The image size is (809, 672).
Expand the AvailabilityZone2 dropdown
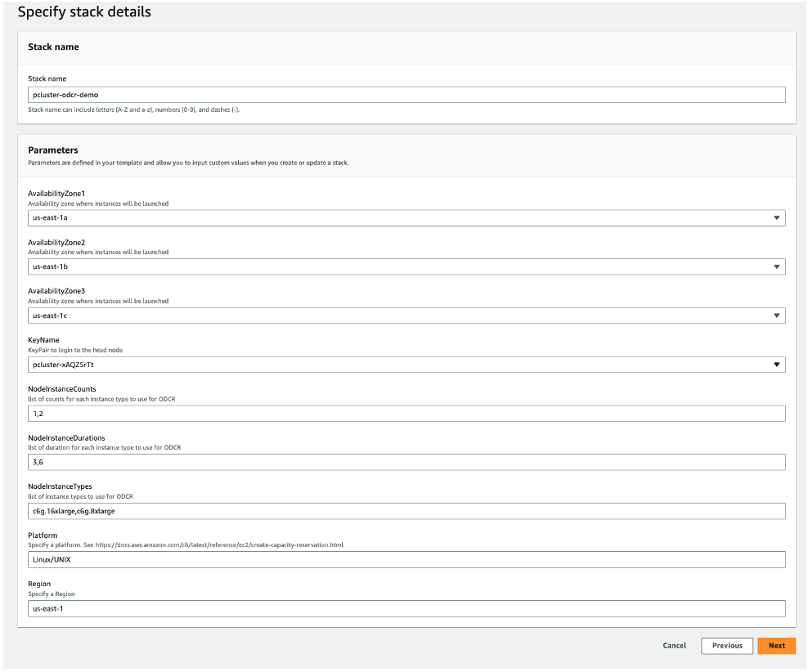[777, 267]
